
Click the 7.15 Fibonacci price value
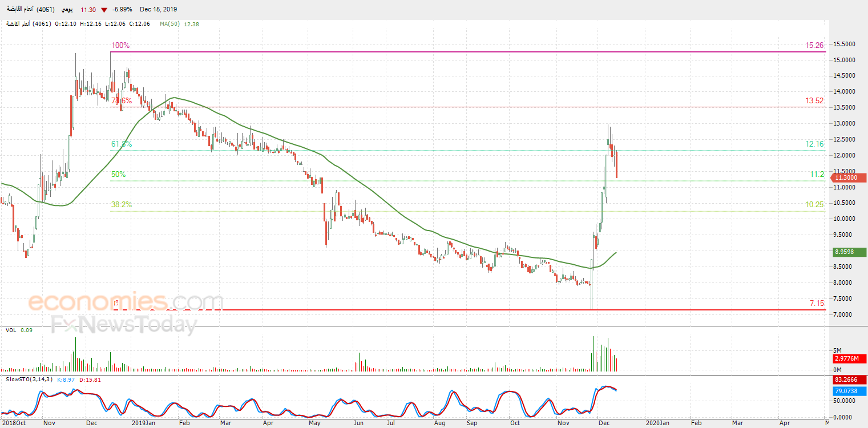pos(817,303)
